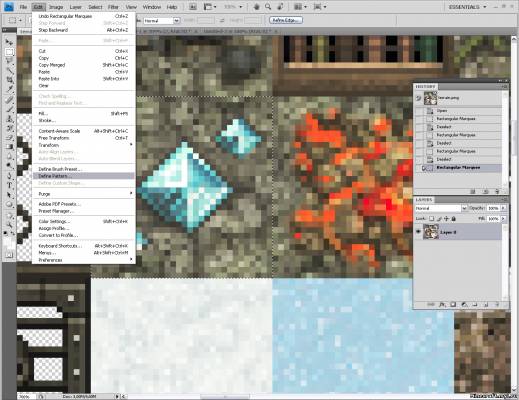The width and height of the screenshot is (519, 400).
Task: Select the Eraser tool
Action: point(9,137)
